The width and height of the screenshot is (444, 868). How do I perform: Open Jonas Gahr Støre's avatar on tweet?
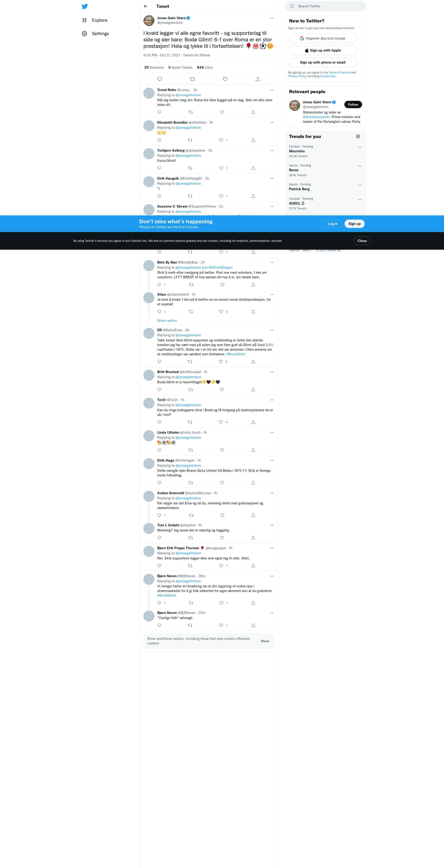(x=149, y=21)
